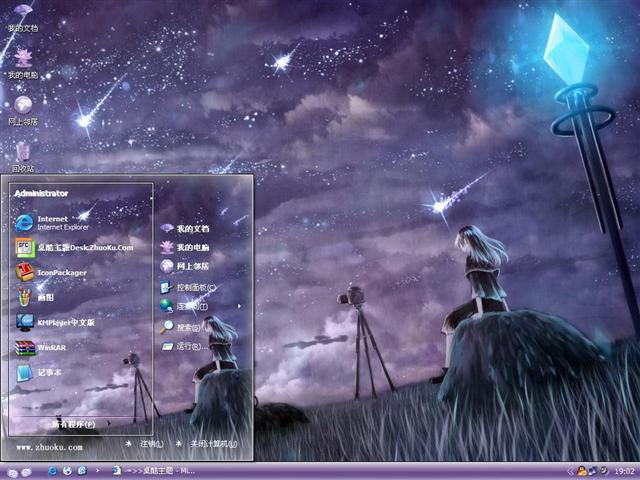Expand the 连接到(T) submenu
Image resolution: width=640 pixels, height=480 pixels.
201,306
